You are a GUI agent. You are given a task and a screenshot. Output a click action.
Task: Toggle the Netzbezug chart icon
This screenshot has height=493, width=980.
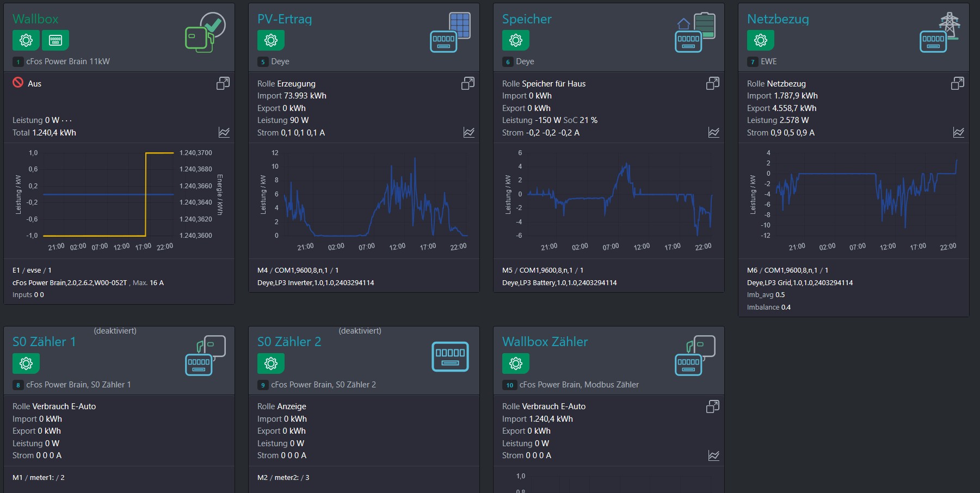(x=959, y=132)
